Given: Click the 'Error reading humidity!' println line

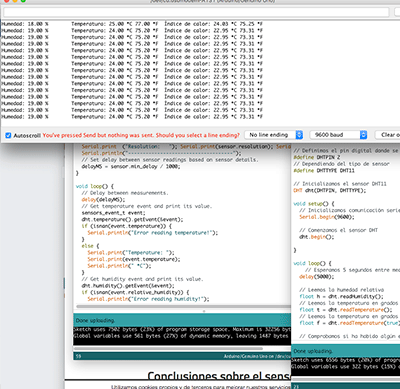Looking at the screenshot, I should coord(148,299).
